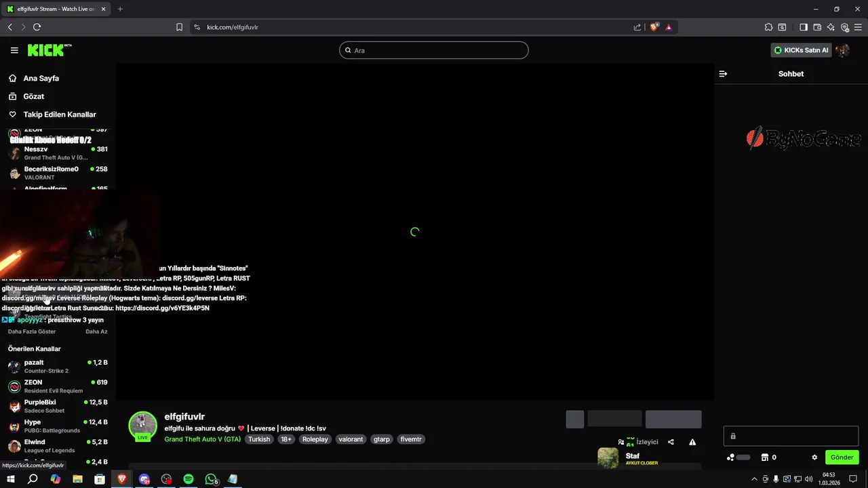Open chat settings gear icon
Screen dimensions: 868x488
click(814, 457)
